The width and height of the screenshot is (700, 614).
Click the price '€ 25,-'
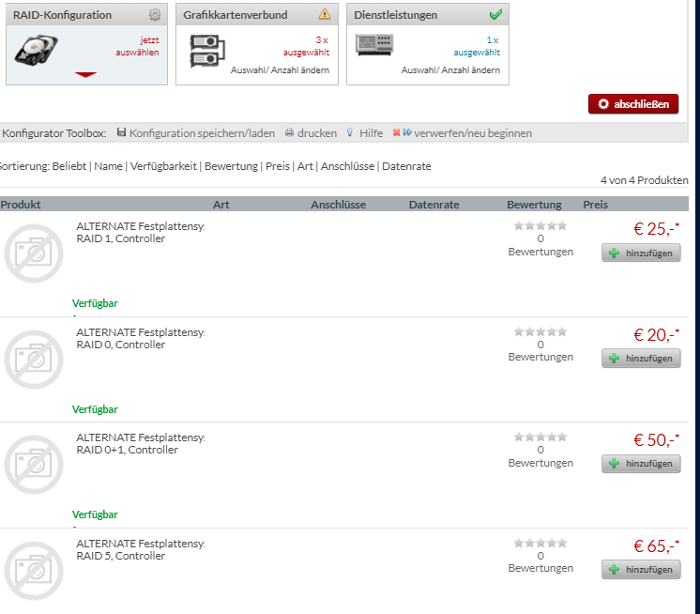(x=656, y=229)
